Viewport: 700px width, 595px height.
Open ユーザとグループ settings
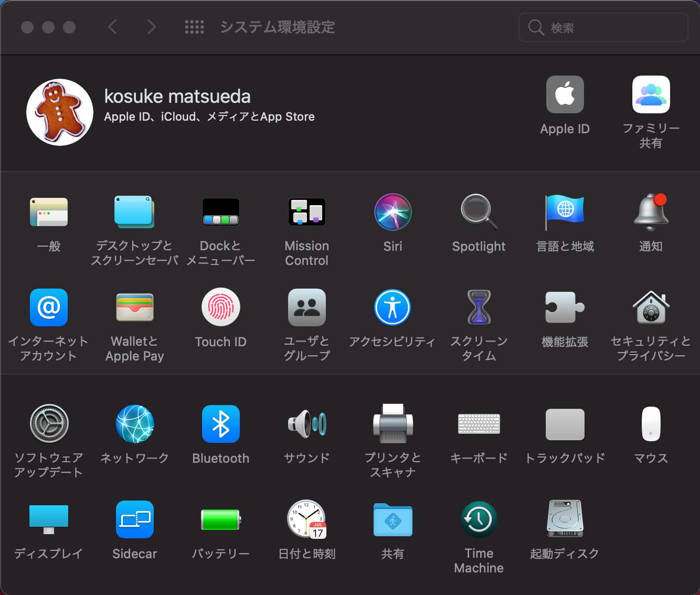click(307, 307)
